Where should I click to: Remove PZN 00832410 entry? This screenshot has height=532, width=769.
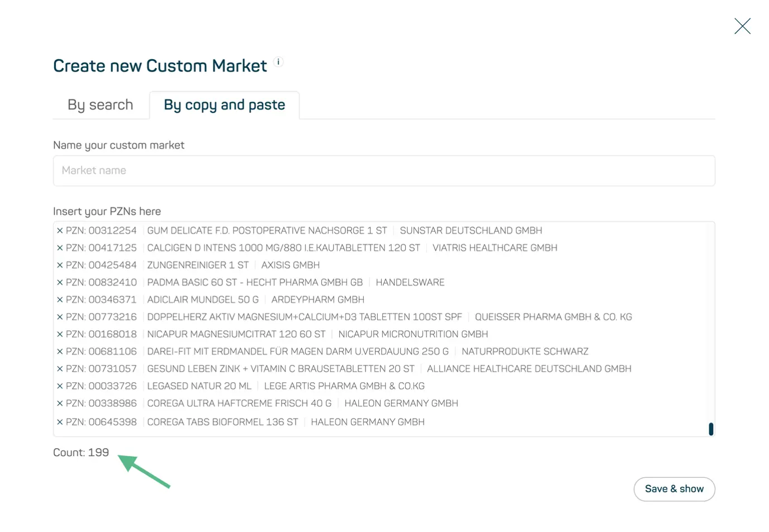pyautogui.click(x=60, y=283)
